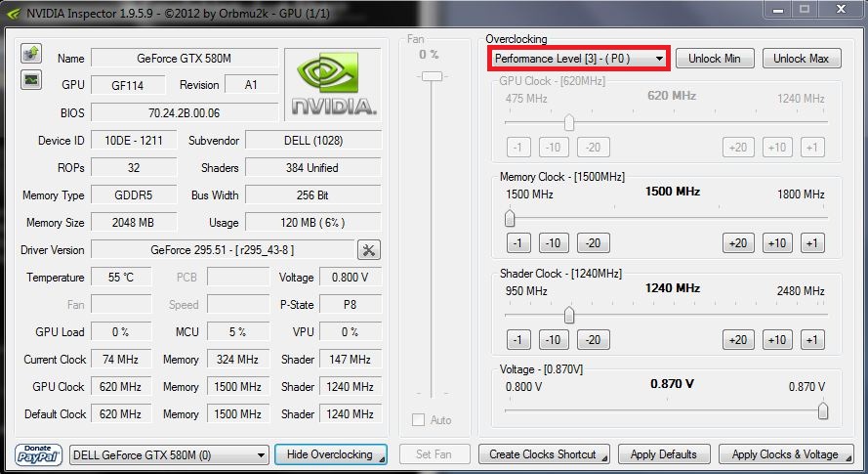Image resolution: width=868 pixels, height=474 pixels.
Task: Click the GPU Clock slider handle
Action: [569, 122]
